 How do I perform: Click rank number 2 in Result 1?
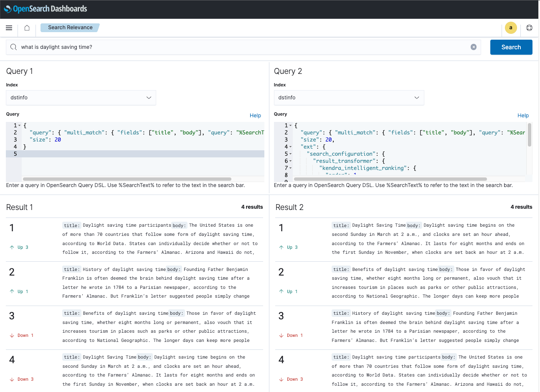pos(12,272)
